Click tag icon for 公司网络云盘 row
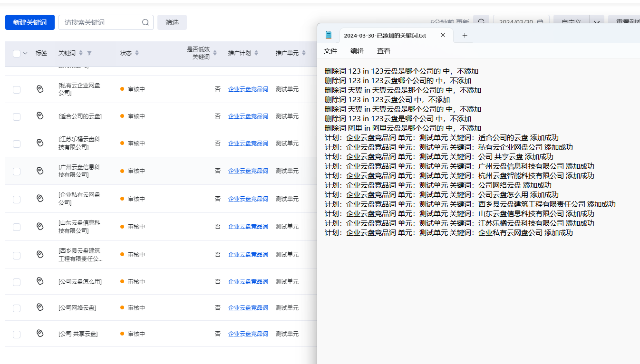 coord(40,307)
